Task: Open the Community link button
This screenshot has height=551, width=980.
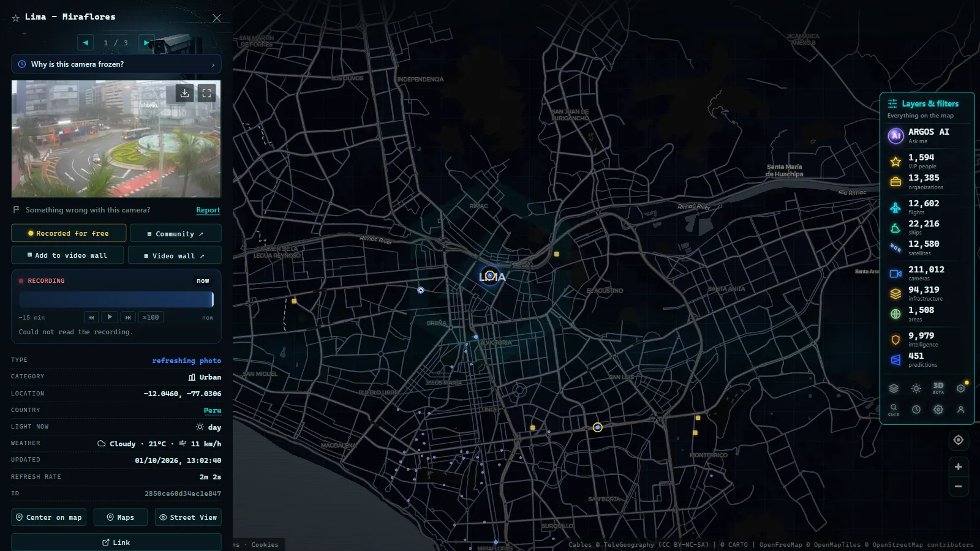Action: pyautogui.click(x=175, y=233)
